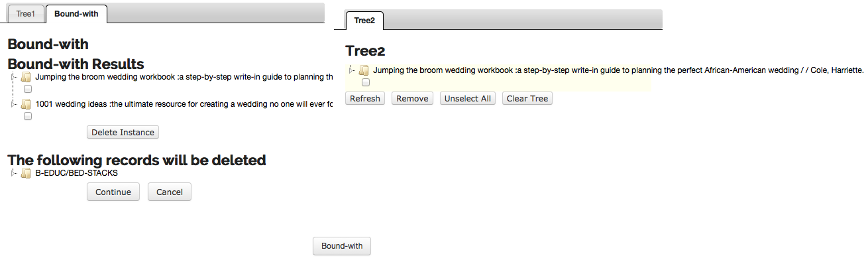Image resolution: width=868 pixels, height=260 pixels.
Task: Click folder icon beside Tree2 Jumping the broom entry
Action: click(x=364, y=70)
